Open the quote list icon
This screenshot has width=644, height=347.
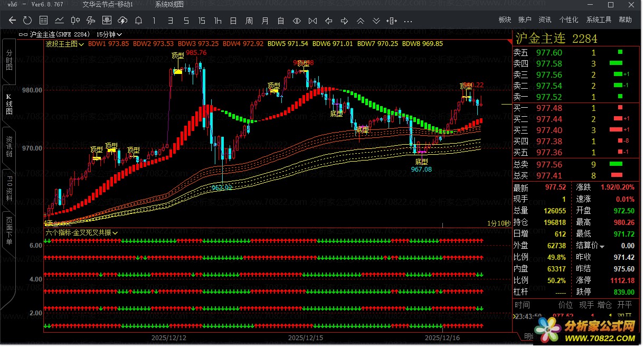pos(43,21)
